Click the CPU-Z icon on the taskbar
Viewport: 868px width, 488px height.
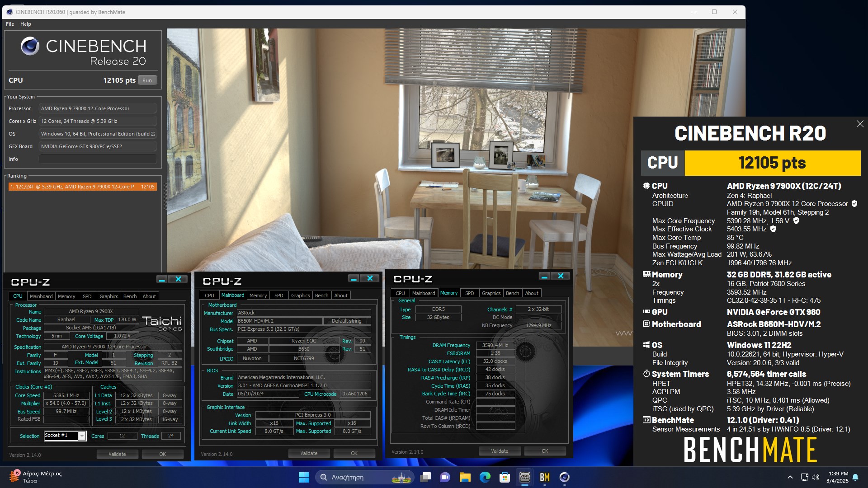tap(525, 477)
